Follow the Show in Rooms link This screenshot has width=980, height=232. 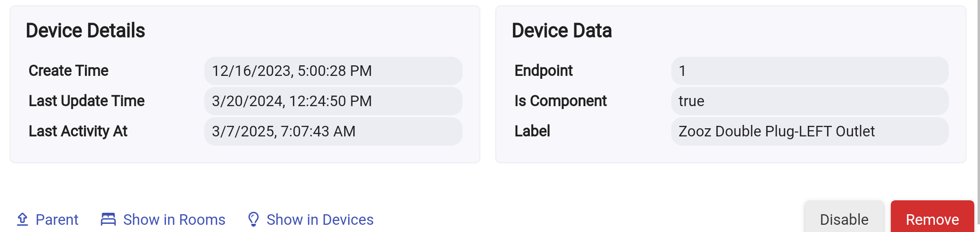(x=174, y=220)
